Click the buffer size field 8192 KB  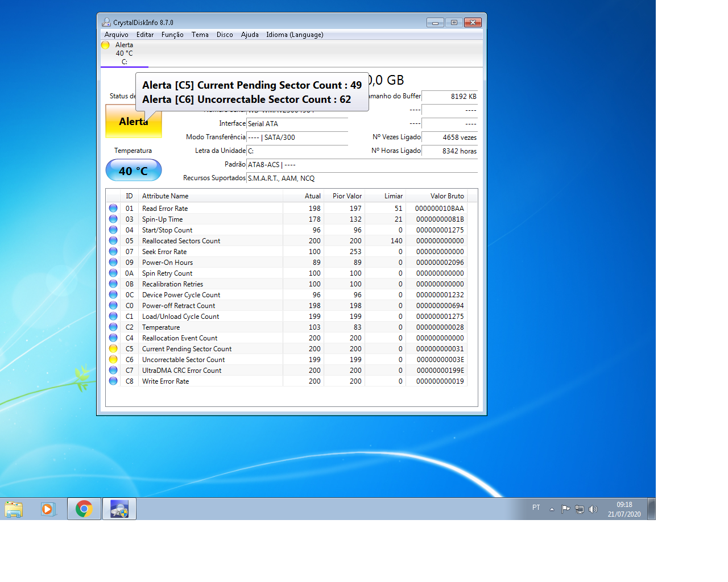tap(450, 97)
